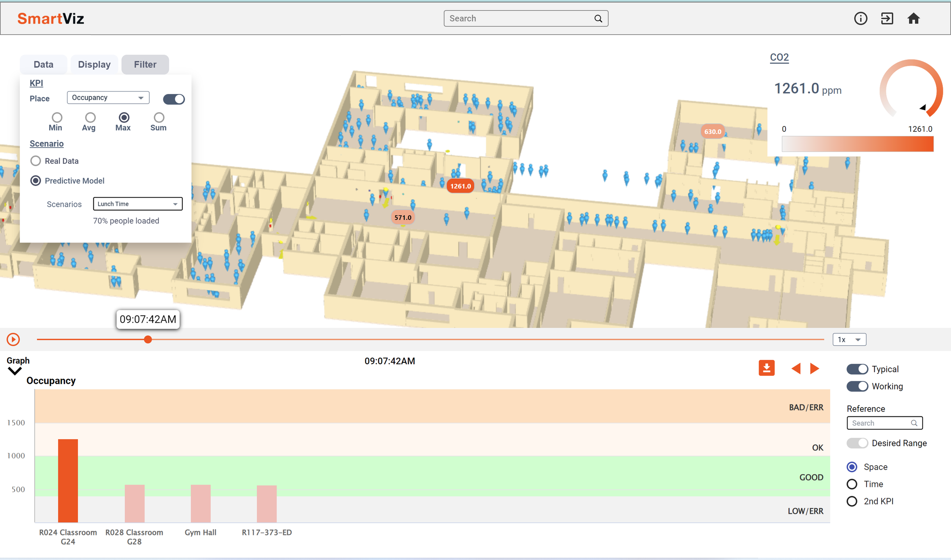Open the Place dropdown set to Occupancy
The width and height of the screenshot is (951, 560).
[x=108, y=97]
